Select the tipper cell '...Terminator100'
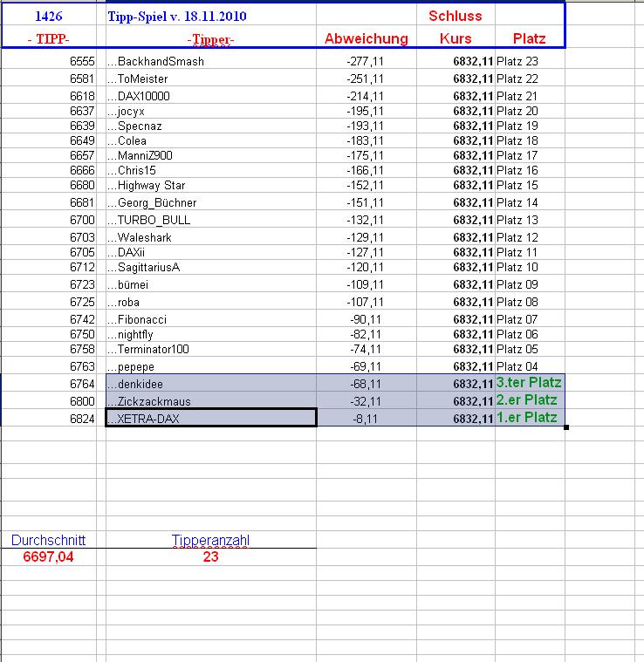The height and width of the screenshot is (662, 644). point(210,349)
